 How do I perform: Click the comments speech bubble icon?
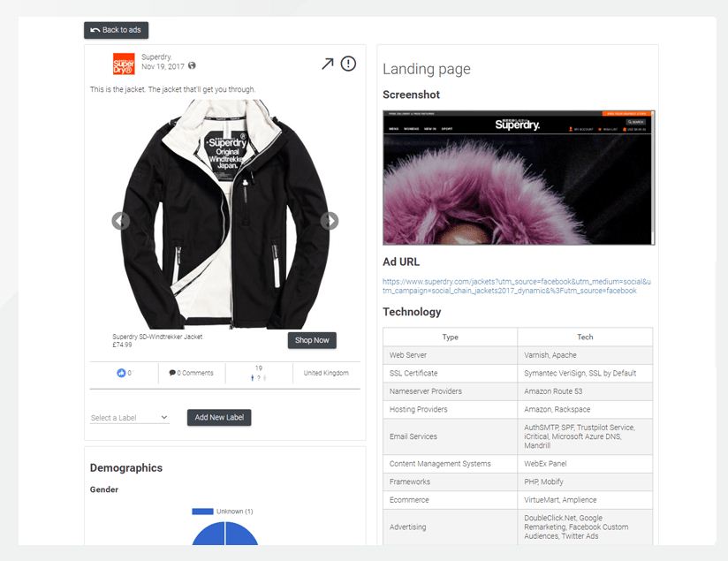[172, 373]
